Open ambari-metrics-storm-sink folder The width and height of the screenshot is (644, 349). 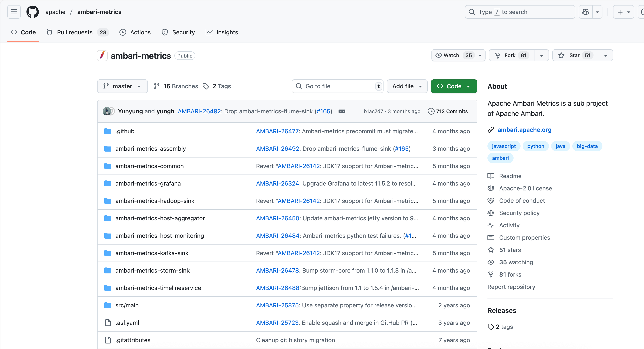point(152,270)
